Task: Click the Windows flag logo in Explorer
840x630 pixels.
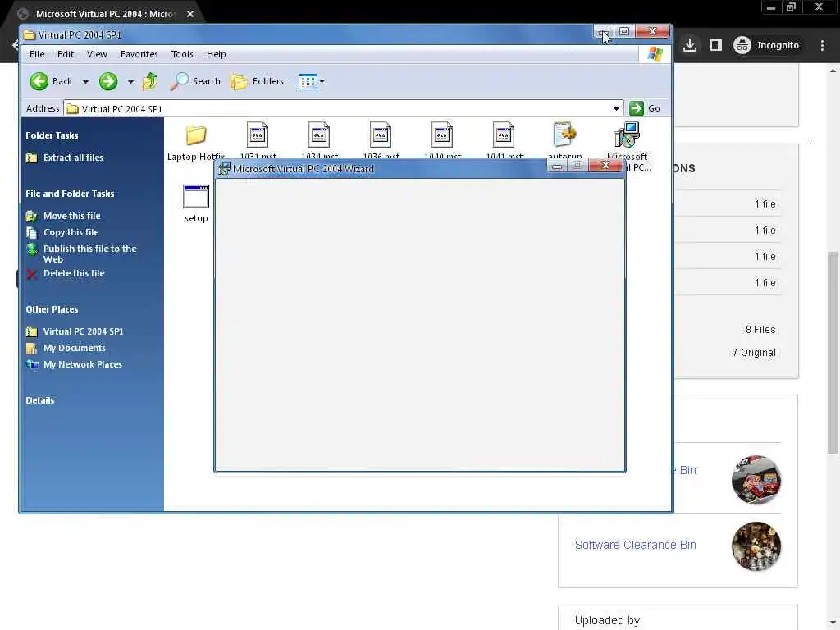Action: [x=655, y=54]
